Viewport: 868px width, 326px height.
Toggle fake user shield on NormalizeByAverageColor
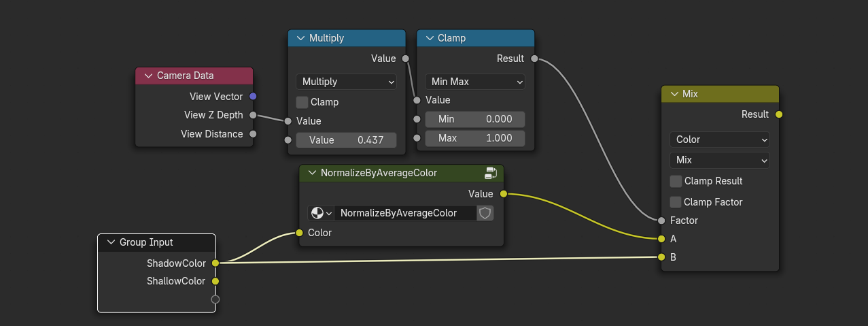(485, 213)
